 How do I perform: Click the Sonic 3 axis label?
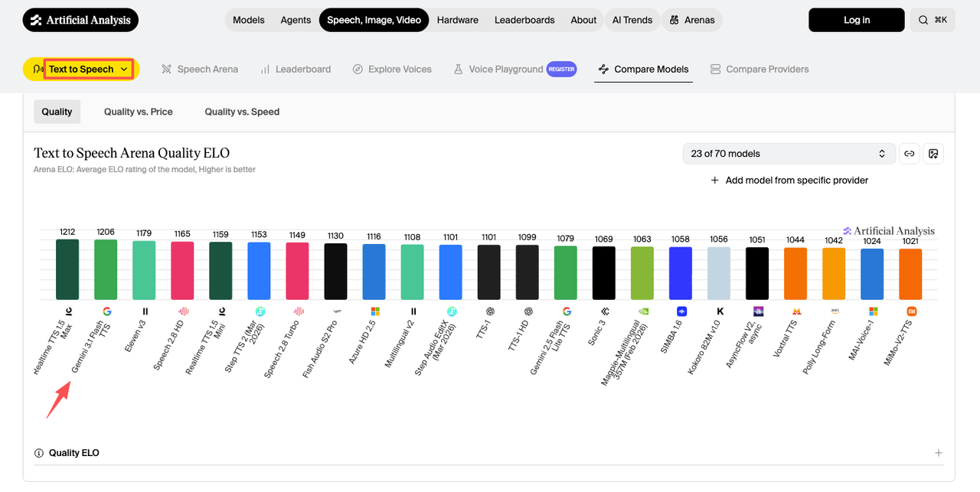click(x=597, y=334)
